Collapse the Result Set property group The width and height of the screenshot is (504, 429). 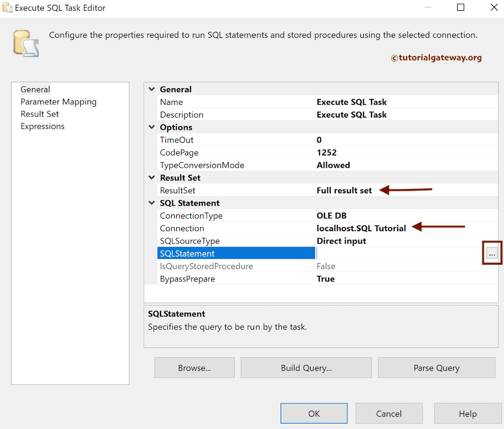coord(152,178)
